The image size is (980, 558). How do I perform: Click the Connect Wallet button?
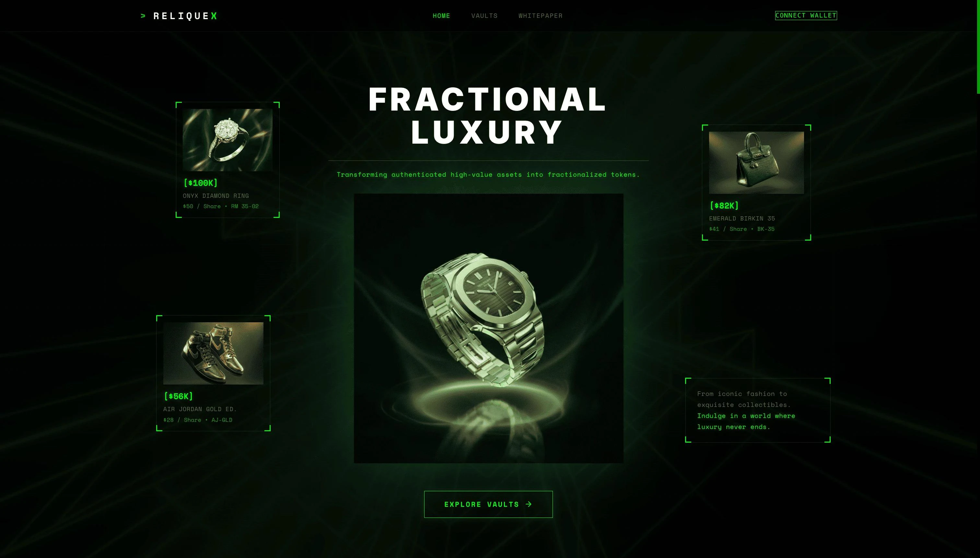tap(806, 15)
